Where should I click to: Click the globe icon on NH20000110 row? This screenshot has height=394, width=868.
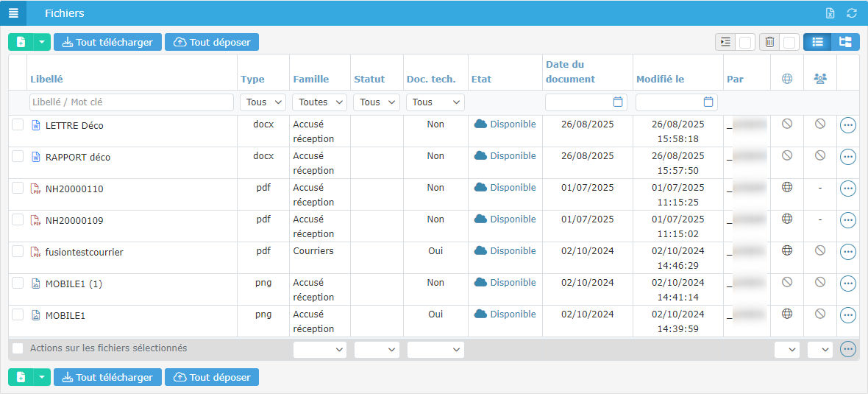click(x=787, y=188)
